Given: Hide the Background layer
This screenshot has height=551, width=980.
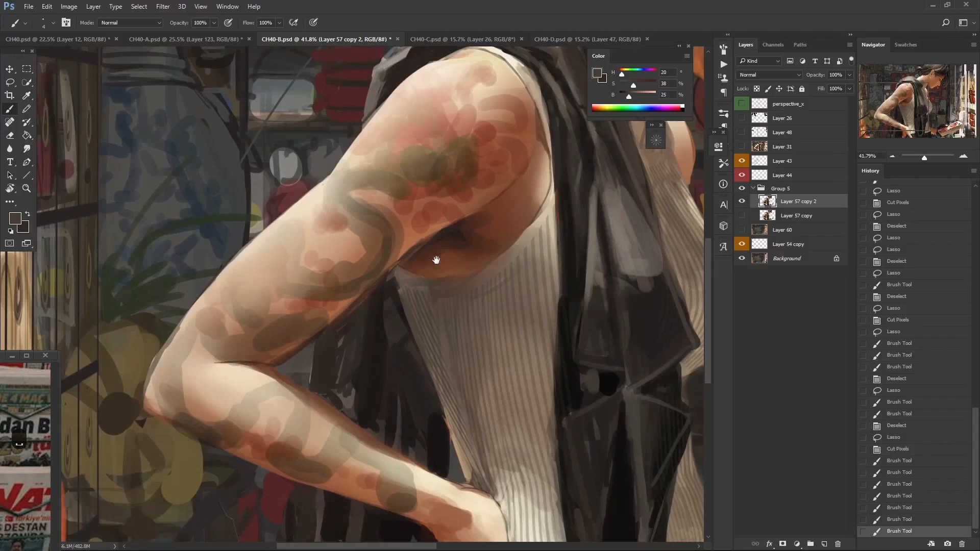Looking at the screenshot, I should [742, 258].
